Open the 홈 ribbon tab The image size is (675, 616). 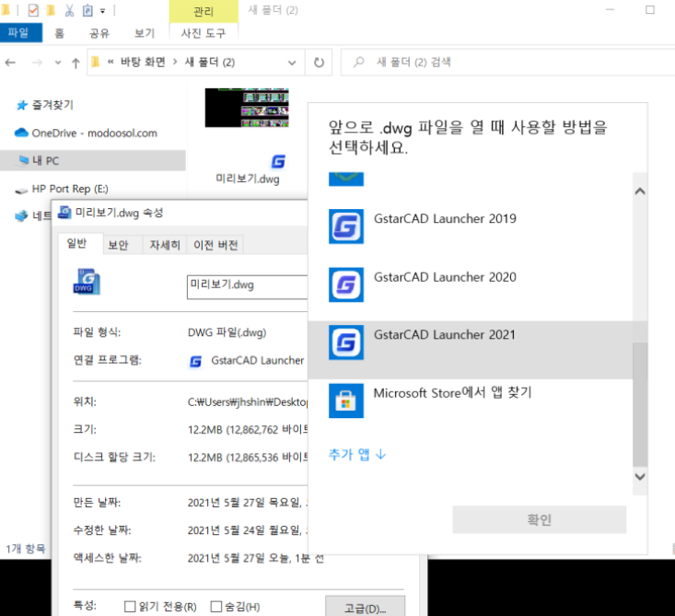[x=60, y=33]
